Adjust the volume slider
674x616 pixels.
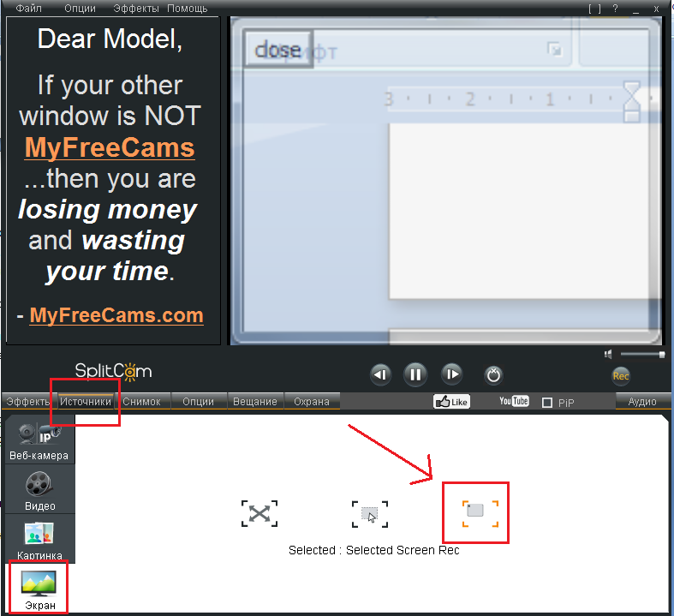[x=642, y=354]
